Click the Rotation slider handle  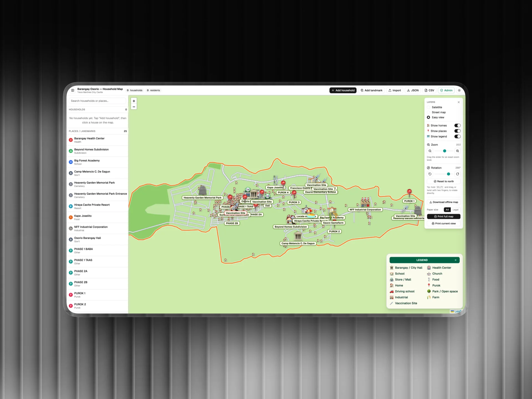448,174
